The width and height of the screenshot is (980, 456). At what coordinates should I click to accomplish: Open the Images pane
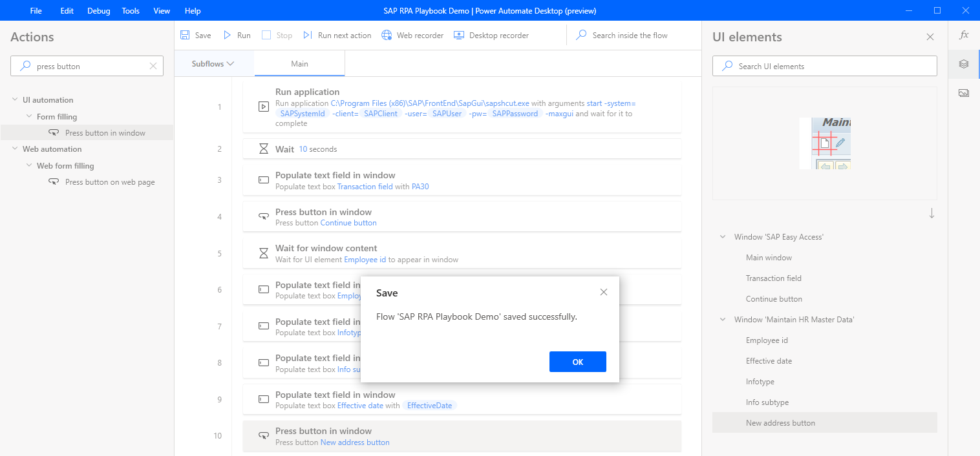[x=964, y=92]
